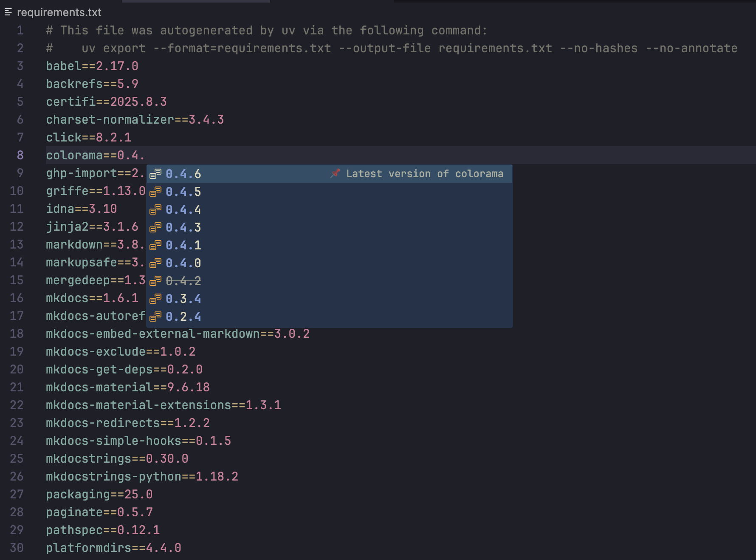Click the package icon beside 0.4.2
This screenshot has height=560, width=756.
(155, 281)
